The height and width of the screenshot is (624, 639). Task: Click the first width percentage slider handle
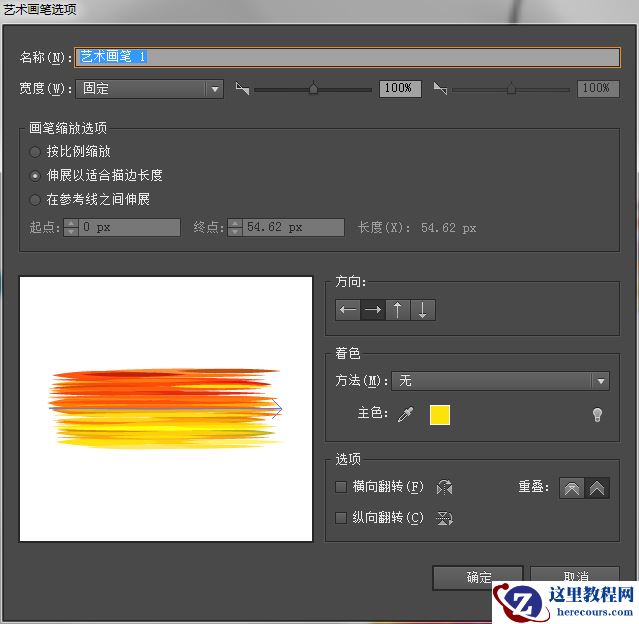tap(313, 88)
